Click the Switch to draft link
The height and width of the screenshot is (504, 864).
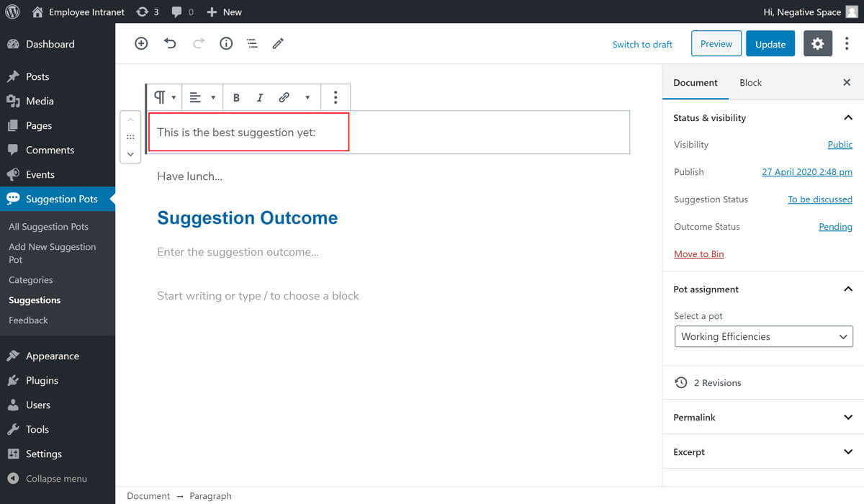tap(642, 45)
